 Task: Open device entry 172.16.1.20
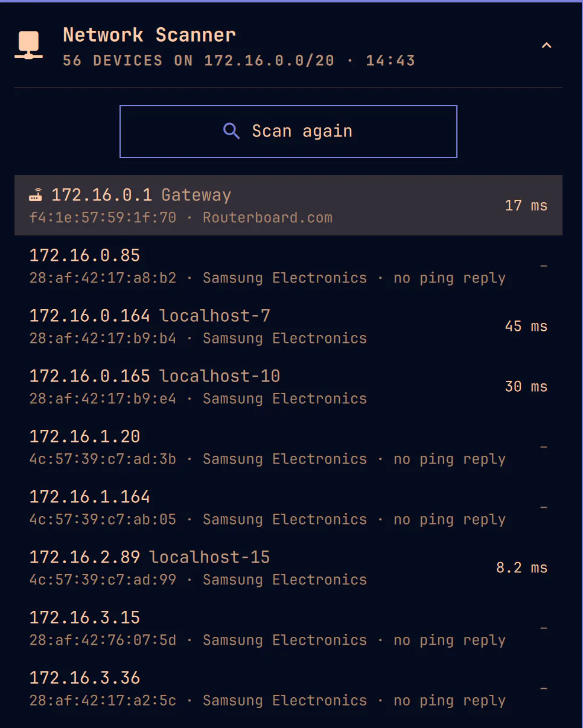point(288,447)
